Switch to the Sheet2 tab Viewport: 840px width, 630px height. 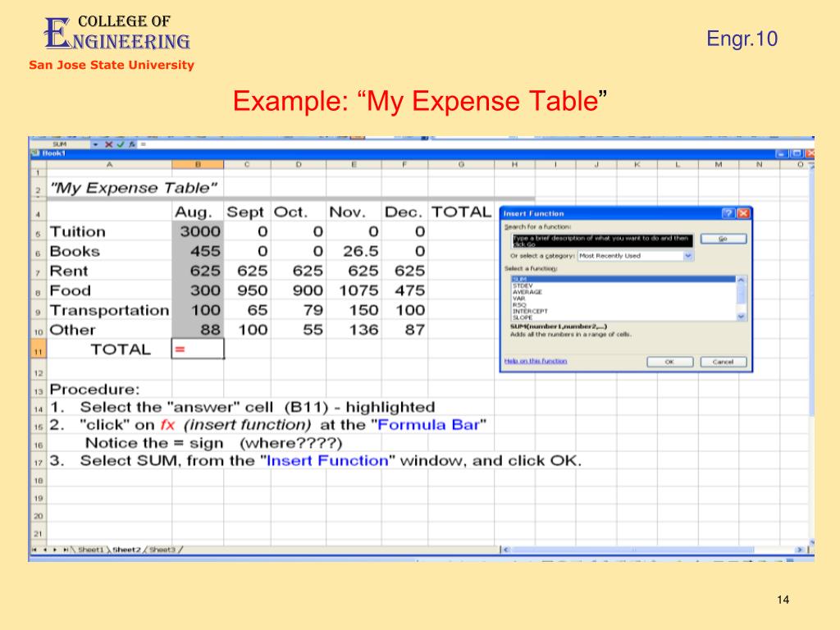(126, 550)
